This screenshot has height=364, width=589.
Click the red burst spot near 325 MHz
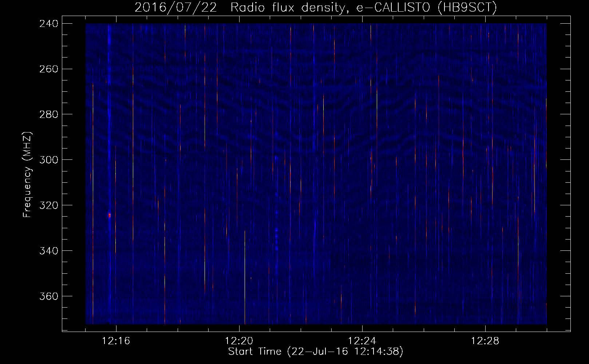(x=109, y=215)
